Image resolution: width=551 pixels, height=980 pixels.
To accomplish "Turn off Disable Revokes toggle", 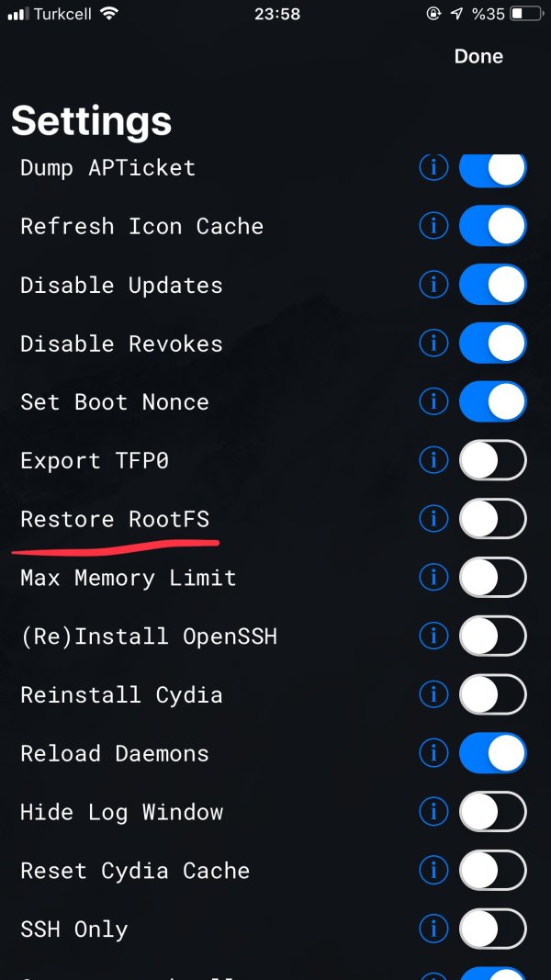I will pyautogui.click(x=492, y=344).
